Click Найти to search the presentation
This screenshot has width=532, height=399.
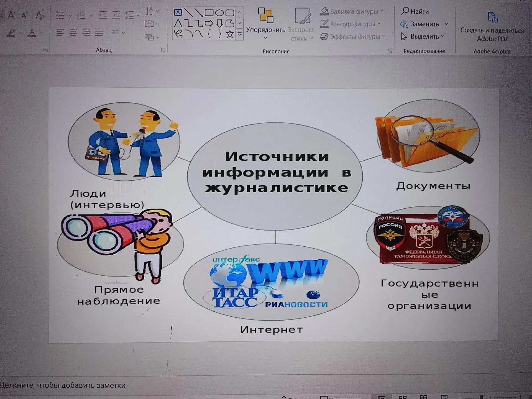coord(415,11)
